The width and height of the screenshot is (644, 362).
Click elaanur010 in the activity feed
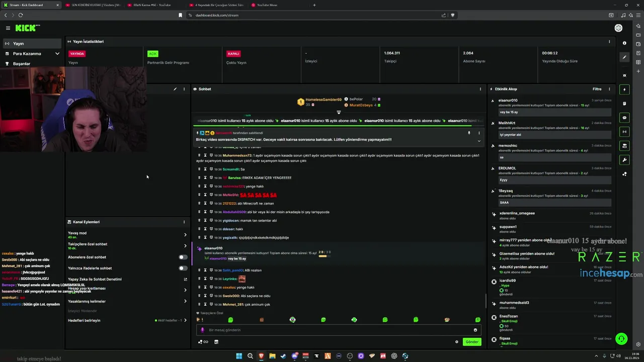pyautogui.click(x=508, y=100)
